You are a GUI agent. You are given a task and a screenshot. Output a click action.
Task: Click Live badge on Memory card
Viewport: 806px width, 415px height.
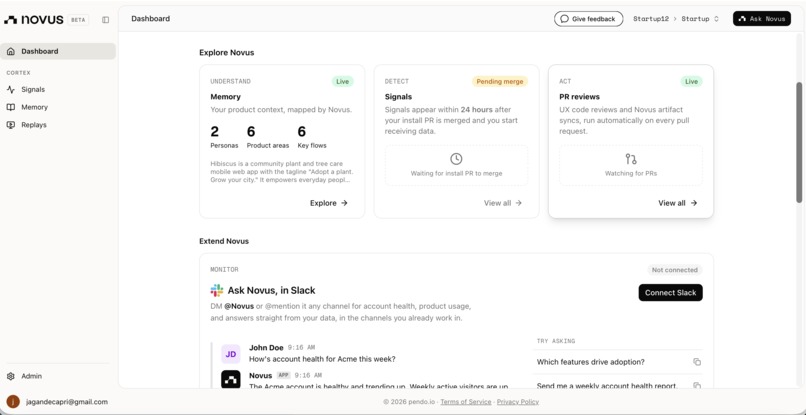(342, 82)
